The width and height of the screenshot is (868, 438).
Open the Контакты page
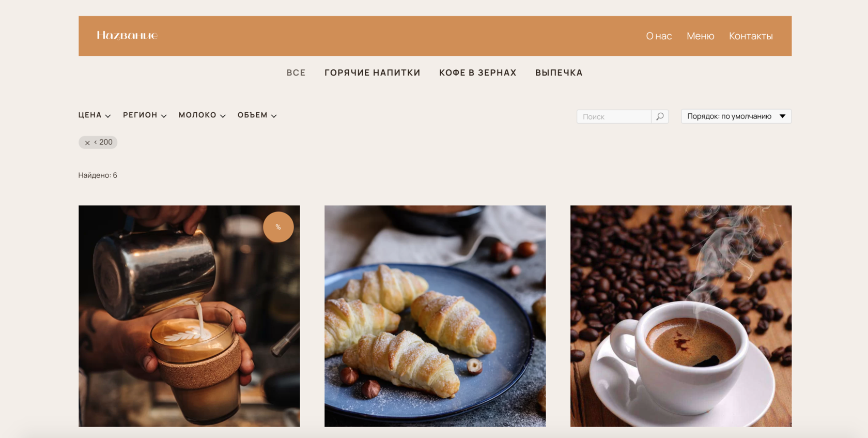tap(751, 36)
